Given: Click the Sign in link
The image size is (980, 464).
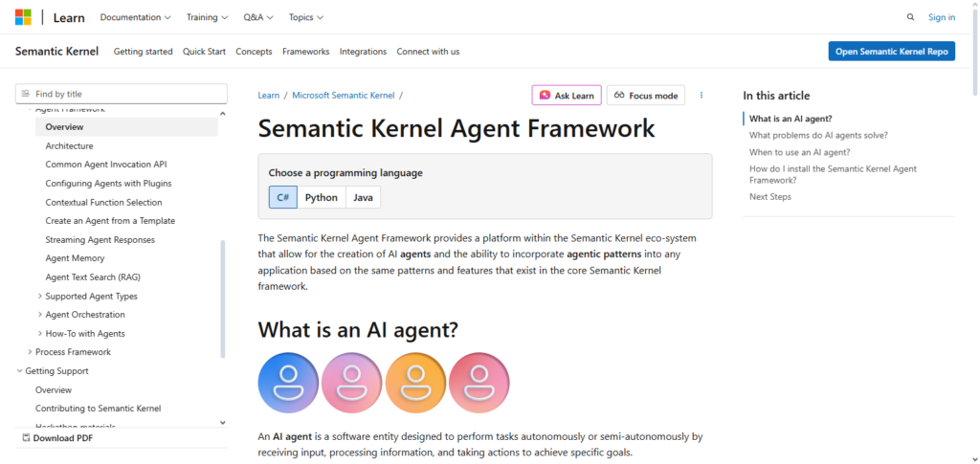Looking at the screenshot, I should pyautogui.click(x=942, y=17).
